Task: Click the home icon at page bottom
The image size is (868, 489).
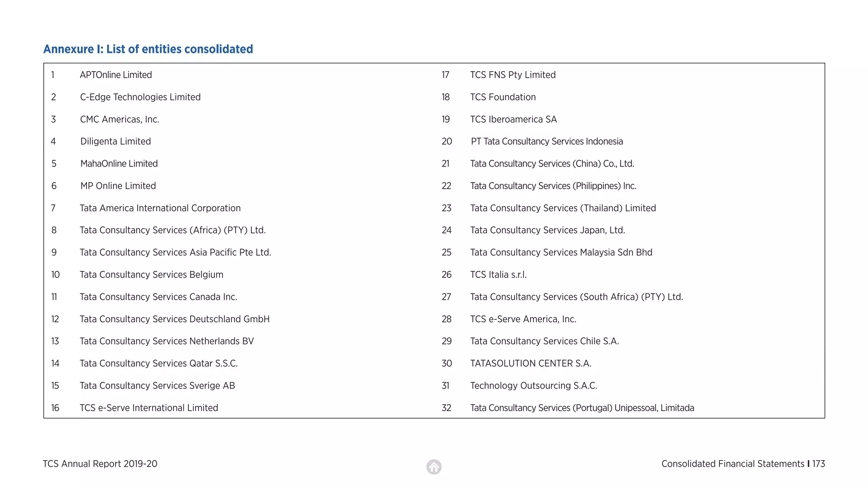Action: [434, 467]
